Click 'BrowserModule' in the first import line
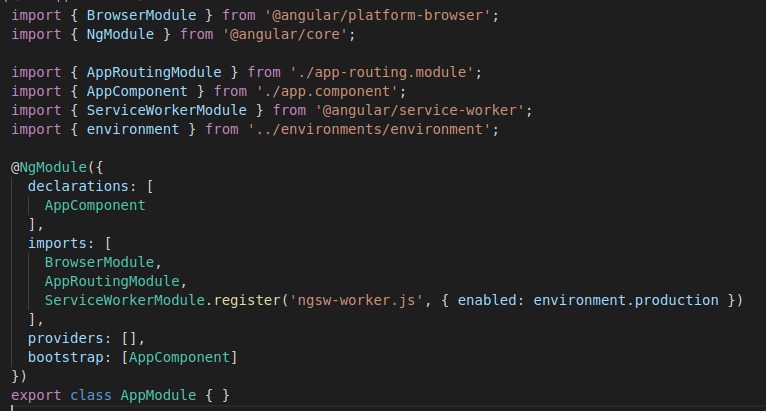Image resolution: width=766 pixels, height=411 pixels. coord(141,15)
